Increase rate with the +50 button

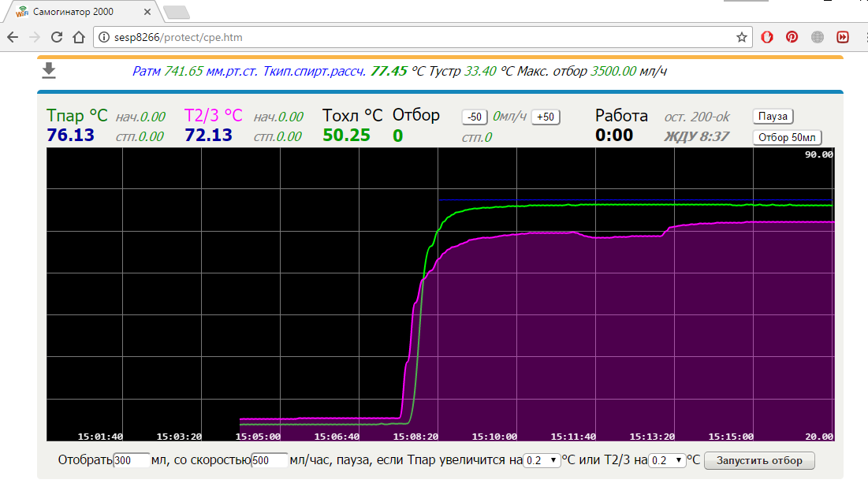tap(546, 117)
